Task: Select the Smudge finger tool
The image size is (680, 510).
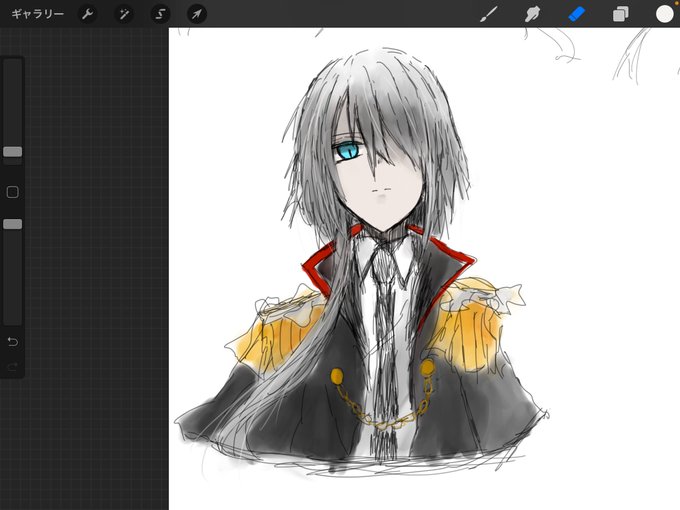Action: [532, 14]
